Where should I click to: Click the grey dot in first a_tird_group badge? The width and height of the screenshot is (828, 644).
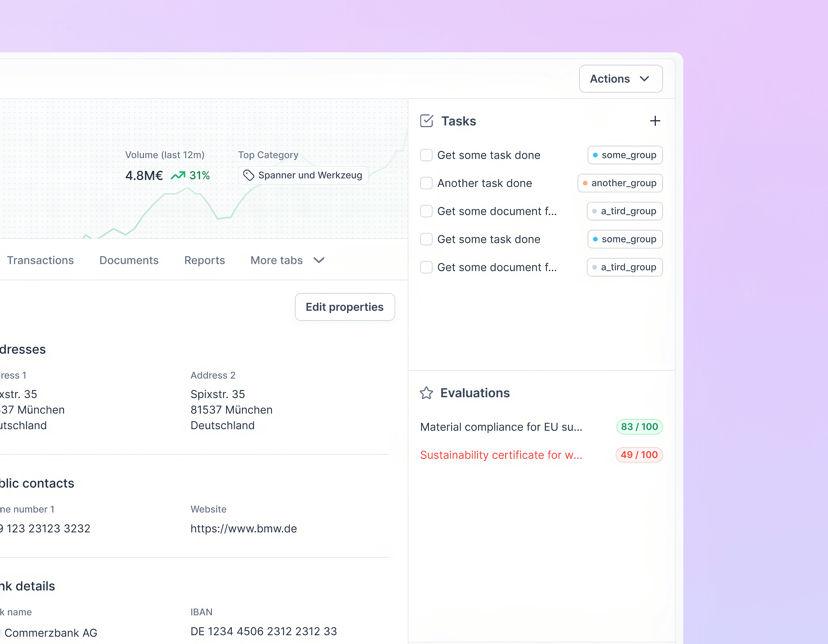(594, 211)
